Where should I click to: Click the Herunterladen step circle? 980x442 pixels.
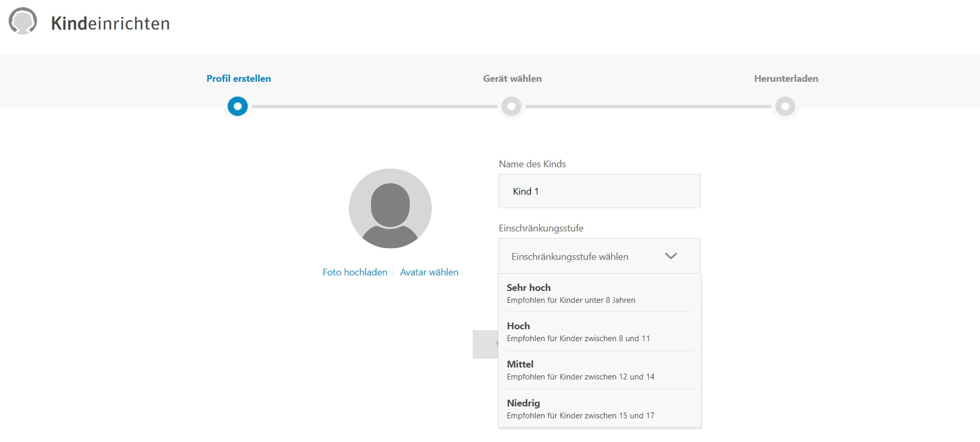[785, 106]
